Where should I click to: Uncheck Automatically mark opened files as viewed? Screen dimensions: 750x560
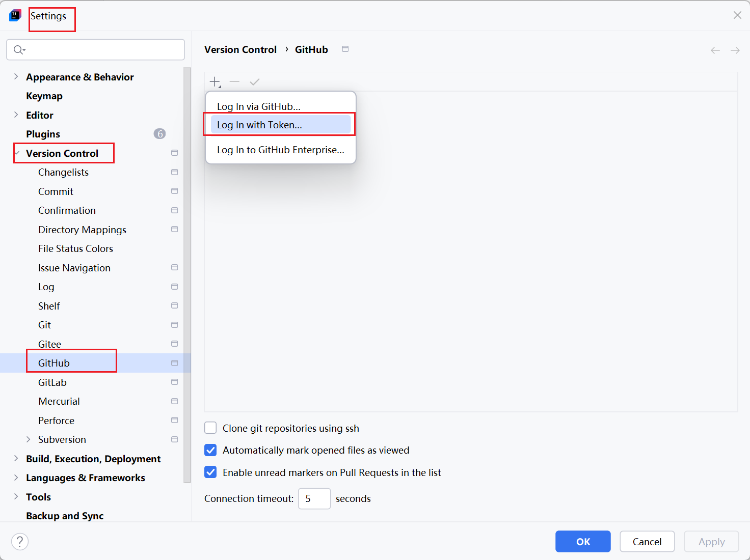pos(210,450)
